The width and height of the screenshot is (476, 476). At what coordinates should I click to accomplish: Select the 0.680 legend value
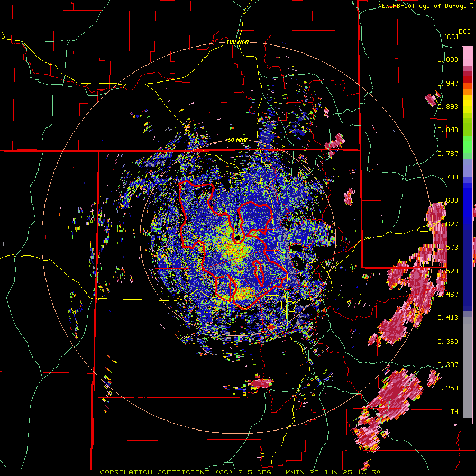[x=448, y=200]
